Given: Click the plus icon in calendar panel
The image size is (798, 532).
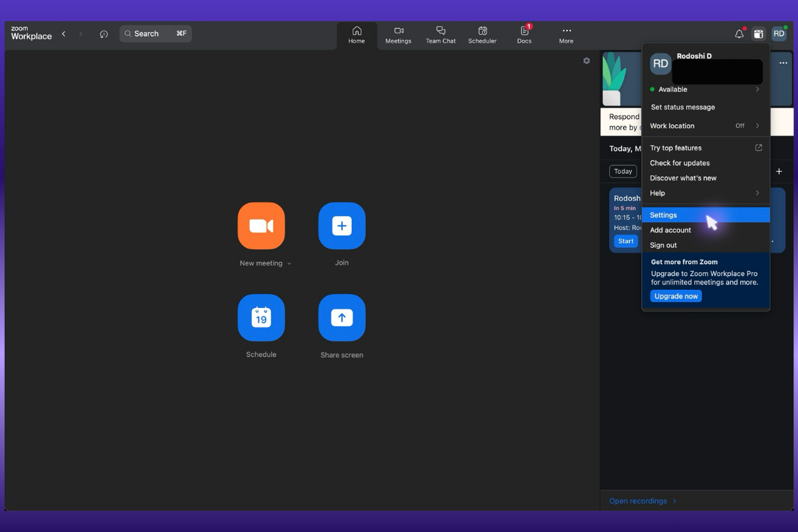Looking at the screenshot, I should coord(779,171).
